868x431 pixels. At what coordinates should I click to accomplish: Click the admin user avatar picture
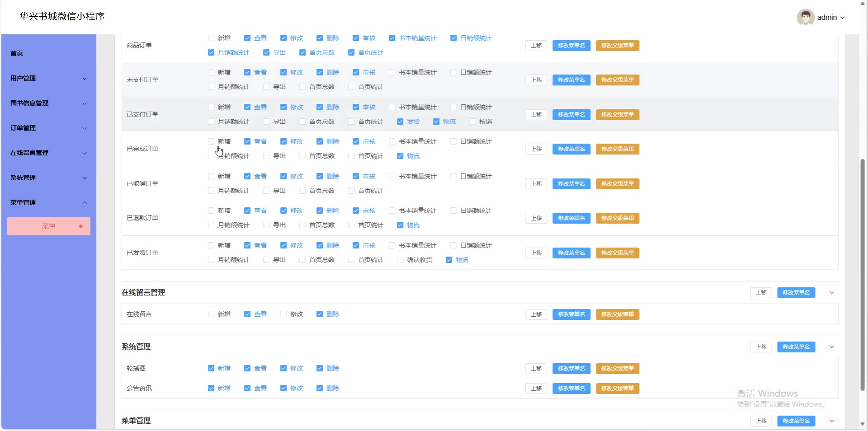click(806, 17)
